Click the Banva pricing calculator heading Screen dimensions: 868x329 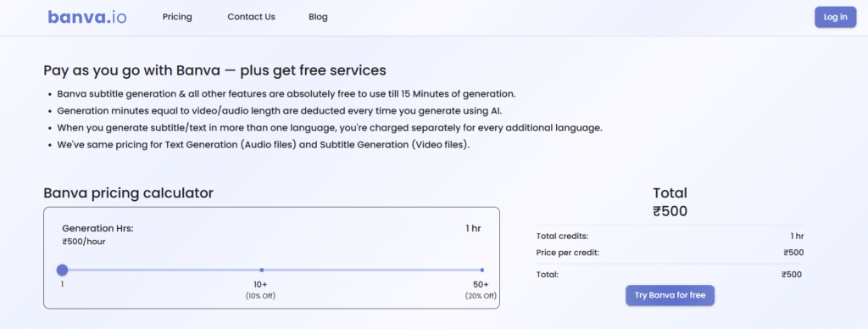[x=129, y=192]
